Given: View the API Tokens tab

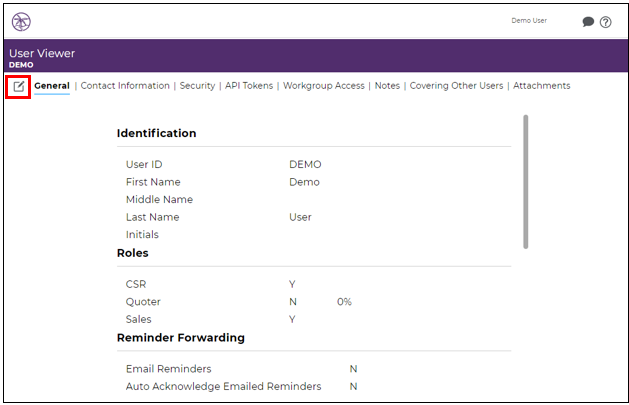Looking at the screenshot, I should 249,86.
